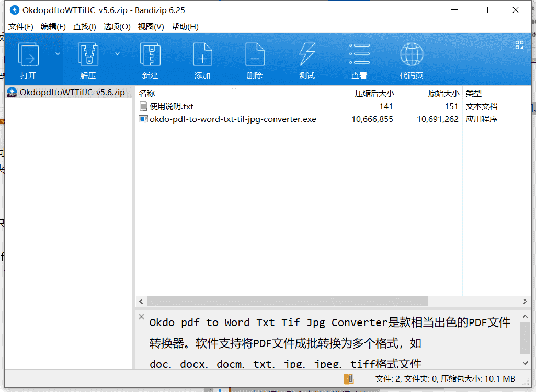Click compressed size 10,666,855 cell
Screen dimensions: 536x392
click(x=372, y=119)
